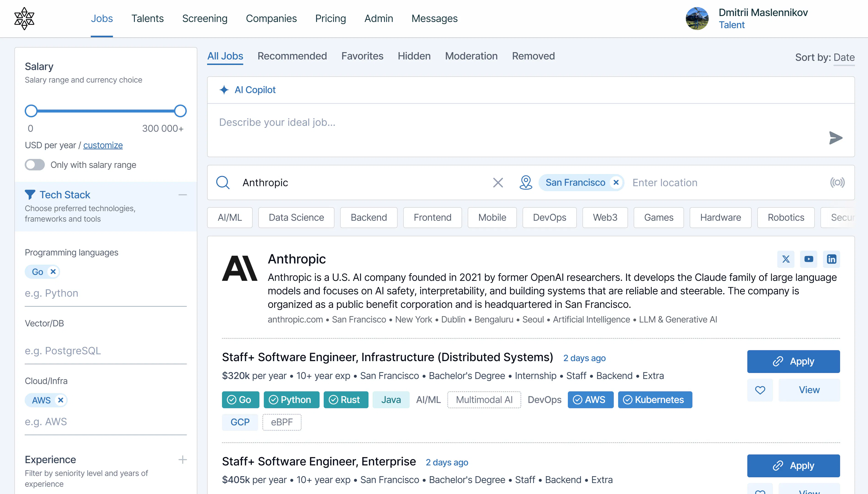
Task: Switch to the Removed jobs tab
Action: coord(533,56)
